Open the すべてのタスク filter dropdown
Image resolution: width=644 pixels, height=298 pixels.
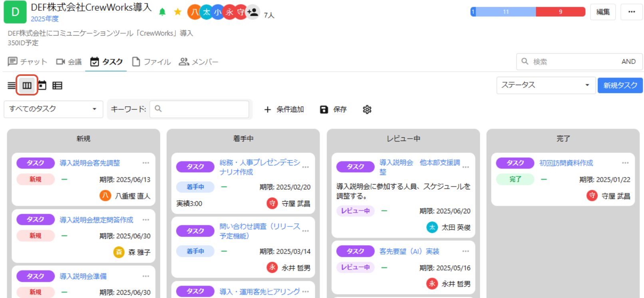53,109
